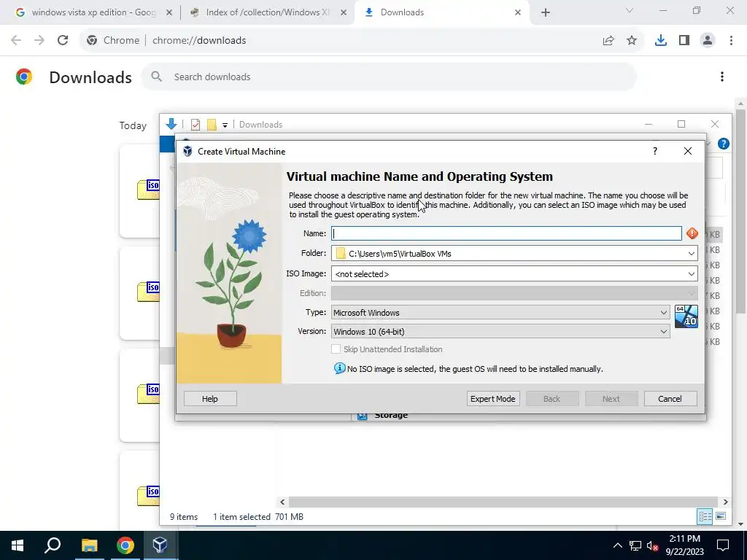Click Explorer scrollbar right arrow

pos(726,502)
